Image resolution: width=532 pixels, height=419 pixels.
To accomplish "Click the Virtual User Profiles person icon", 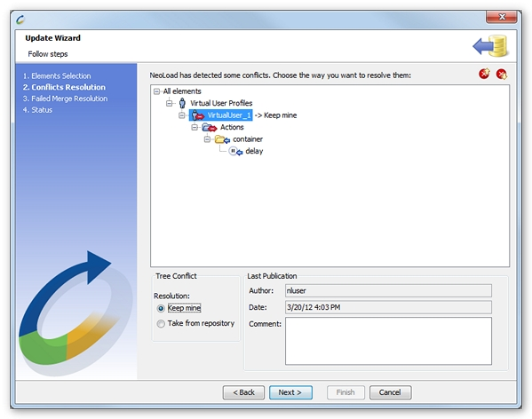I will (182, 103).
